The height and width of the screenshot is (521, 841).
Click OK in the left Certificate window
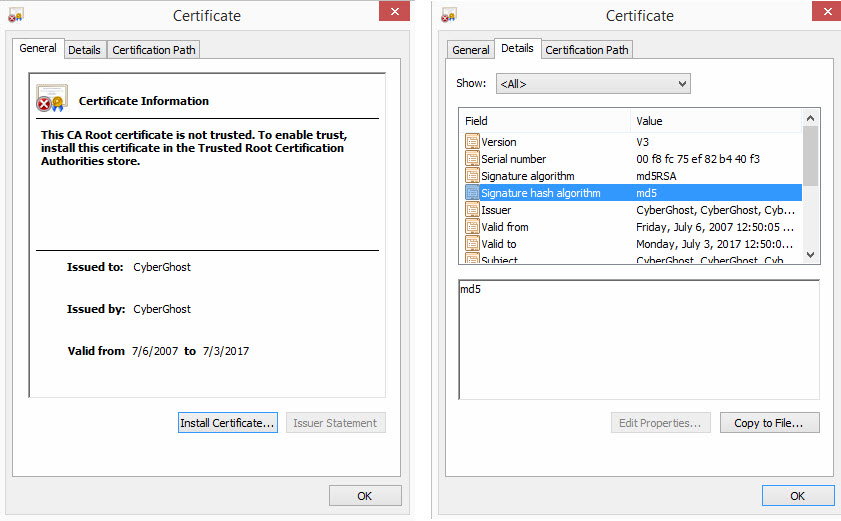[365, 496]
